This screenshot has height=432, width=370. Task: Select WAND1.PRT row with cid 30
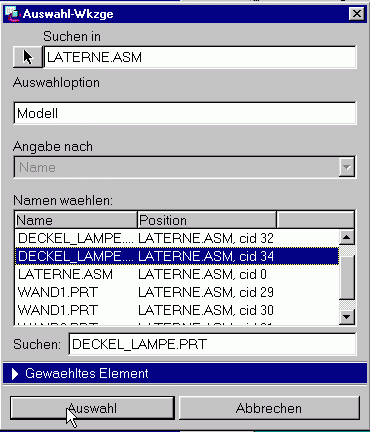click(x=177, y=310)
